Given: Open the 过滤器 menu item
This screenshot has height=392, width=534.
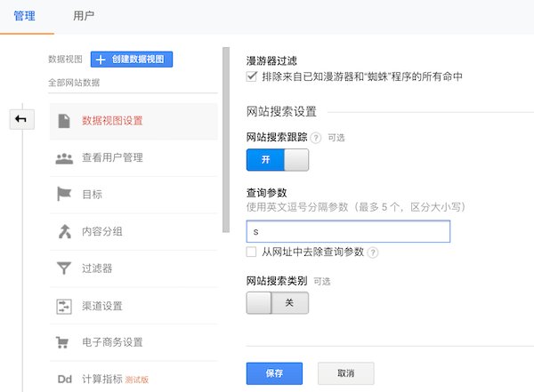Looking at the screenshot, I should 133,268.
